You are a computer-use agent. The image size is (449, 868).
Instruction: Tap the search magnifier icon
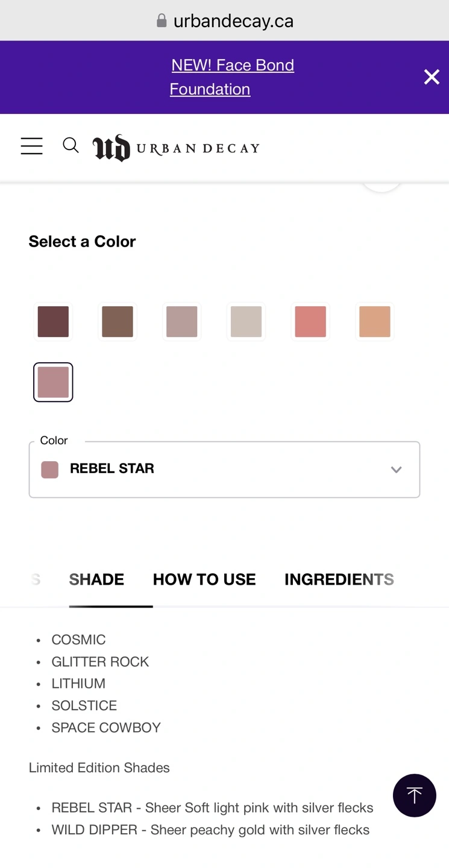71,145
